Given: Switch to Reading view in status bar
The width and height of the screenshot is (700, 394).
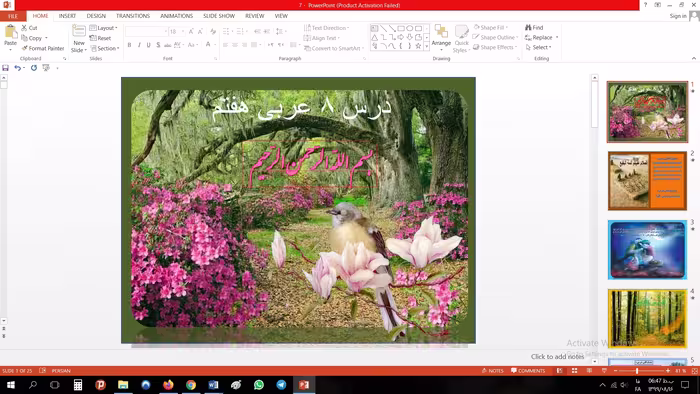Looking at the screenshot, I should 589,371.
